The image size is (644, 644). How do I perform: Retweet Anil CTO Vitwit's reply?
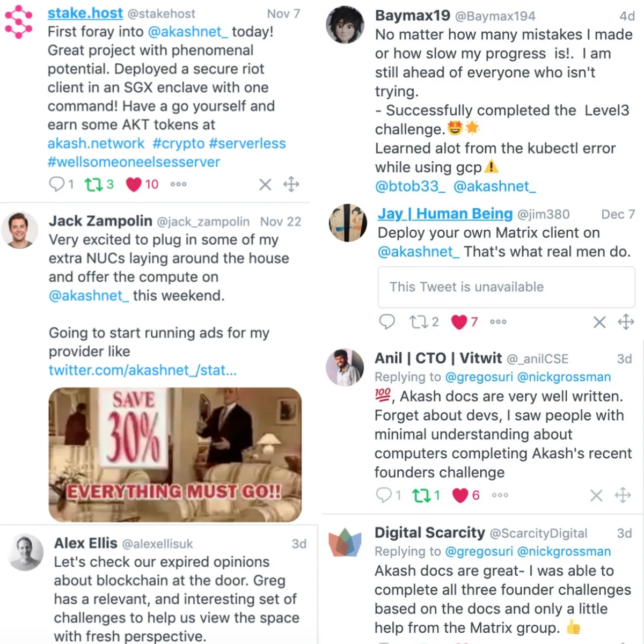421,495
